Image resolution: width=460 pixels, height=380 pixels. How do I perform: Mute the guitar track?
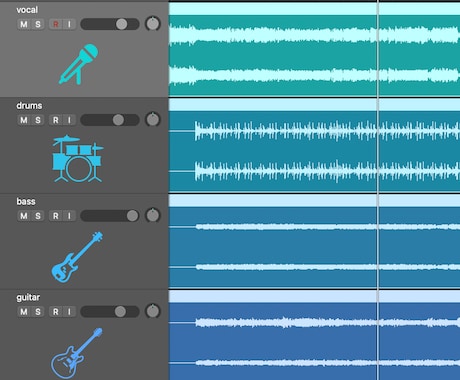[x=24, y=312]
